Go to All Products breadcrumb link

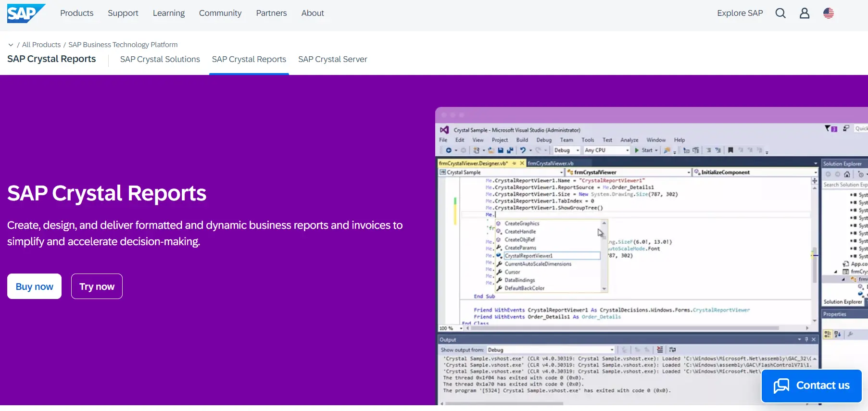[41, 45]
